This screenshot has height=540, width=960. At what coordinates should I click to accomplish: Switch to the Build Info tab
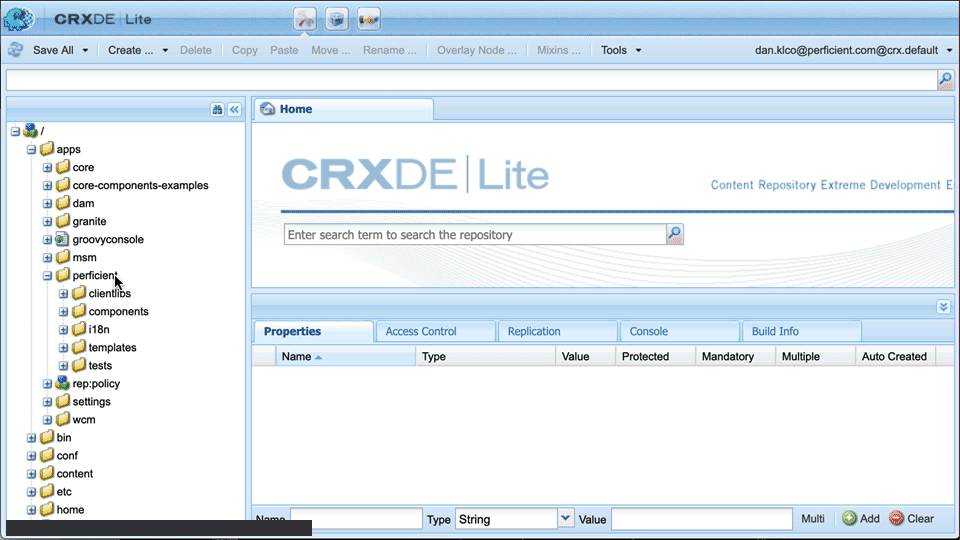[x=801, y=331]
